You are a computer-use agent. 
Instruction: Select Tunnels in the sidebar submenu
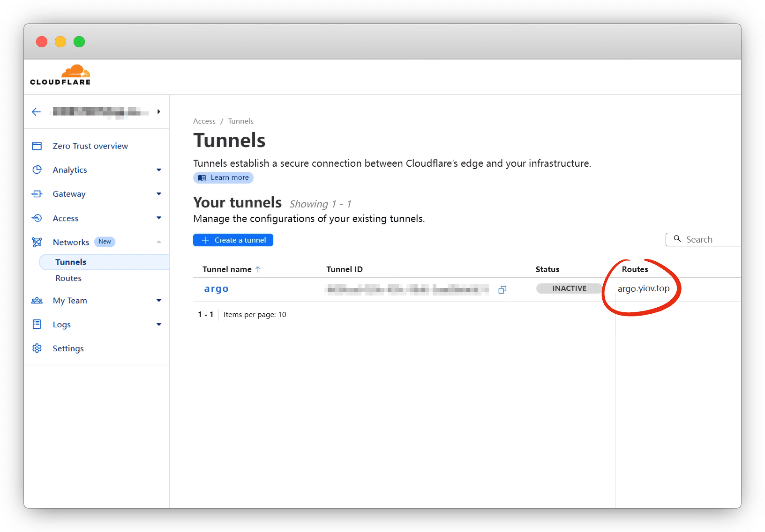tap(71, 262)
